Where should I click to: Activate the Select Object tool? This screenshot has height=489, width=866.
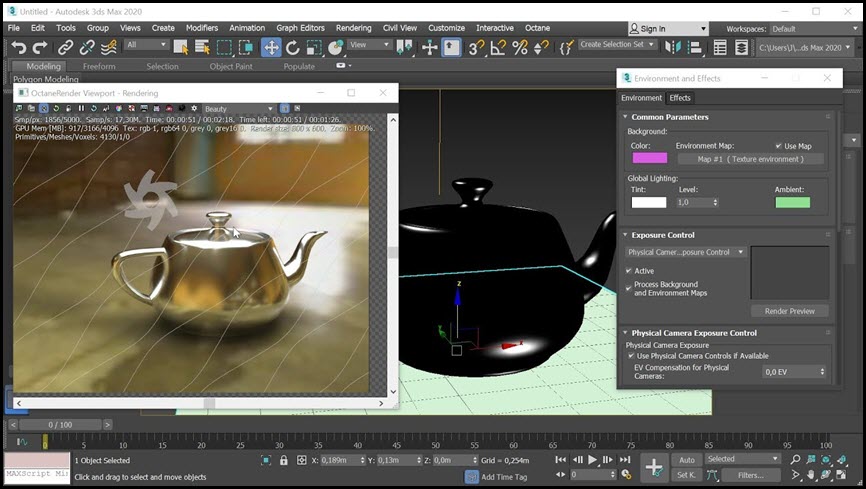tap(181, 48)
